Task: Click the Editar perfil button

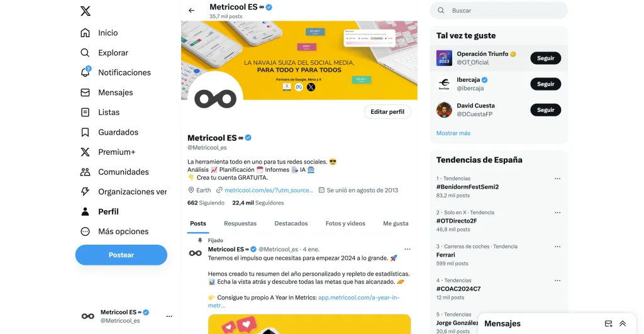Action: click(x=387, y=112)
